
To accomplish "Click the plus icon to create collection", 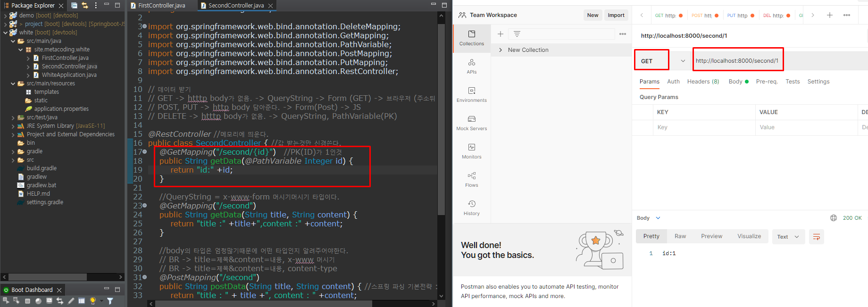I will [x=501, y=34].
